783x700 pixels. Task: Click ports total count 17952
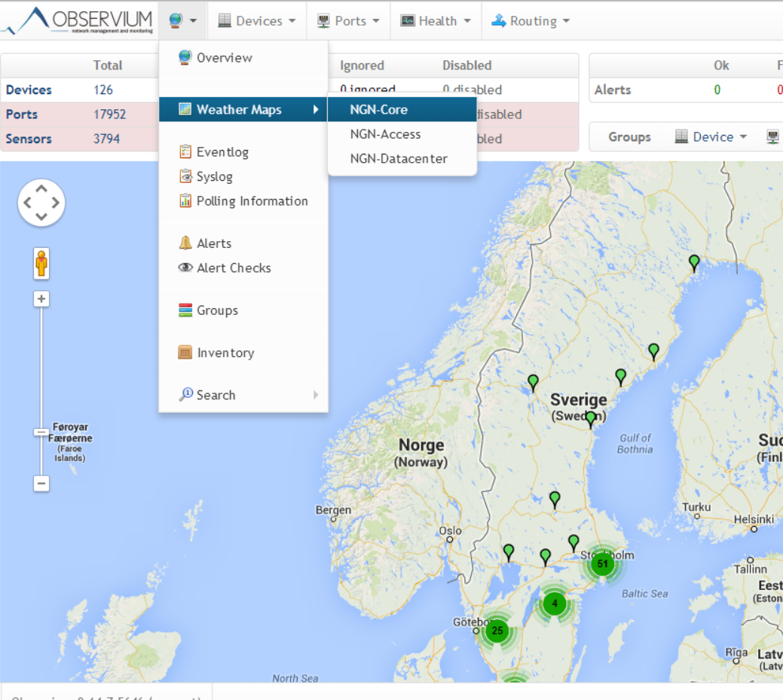tap(110, 115)
